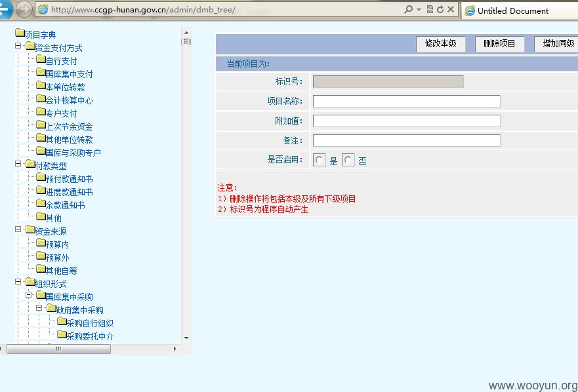Click the folder icon beside 其他单位转款
The width and height of the screenshot is (578, 392).
(x=41, y=138)
